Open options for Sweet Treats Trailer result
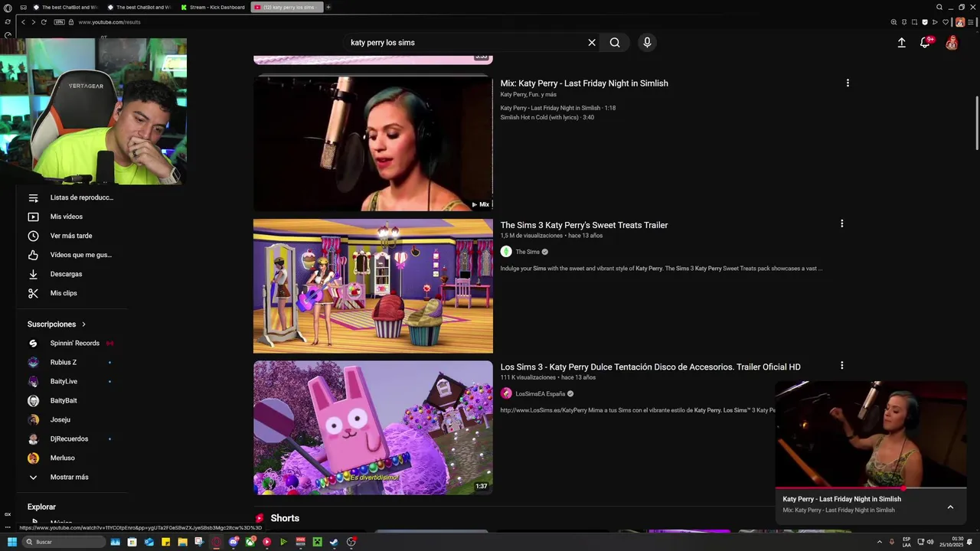This screenshot has height=551, width=980. [841, 223]
